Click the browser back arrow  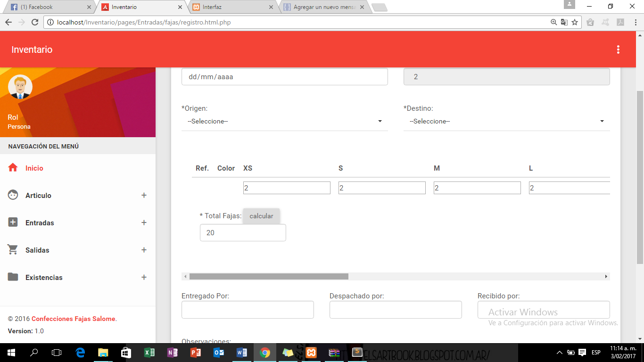pos(8,22)
